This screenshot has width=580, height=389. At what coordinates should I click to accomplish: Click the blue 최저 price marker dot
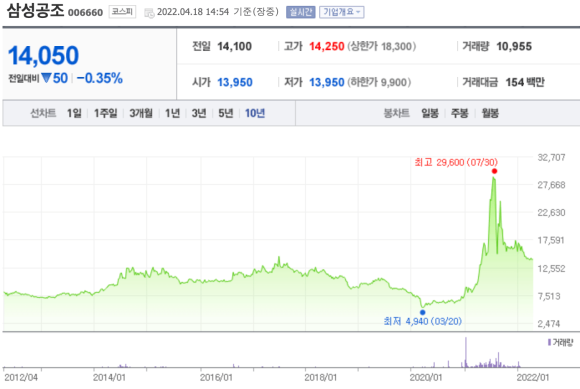click(x=423, y=312)
